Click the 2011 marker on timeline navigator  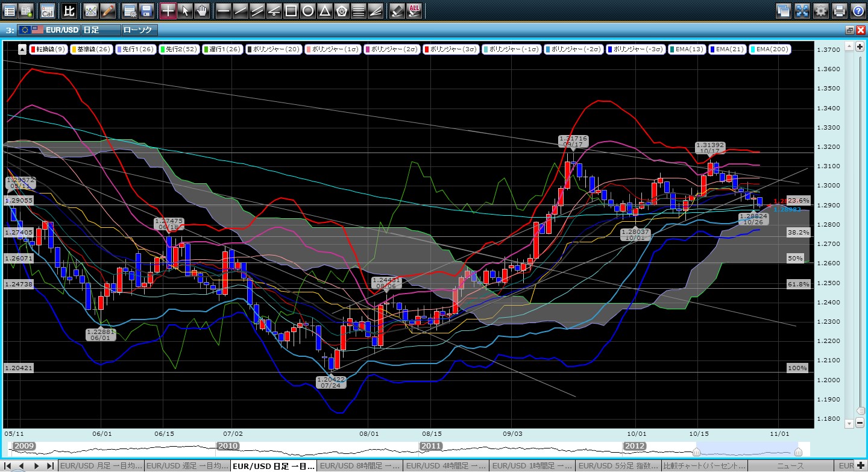432,446
